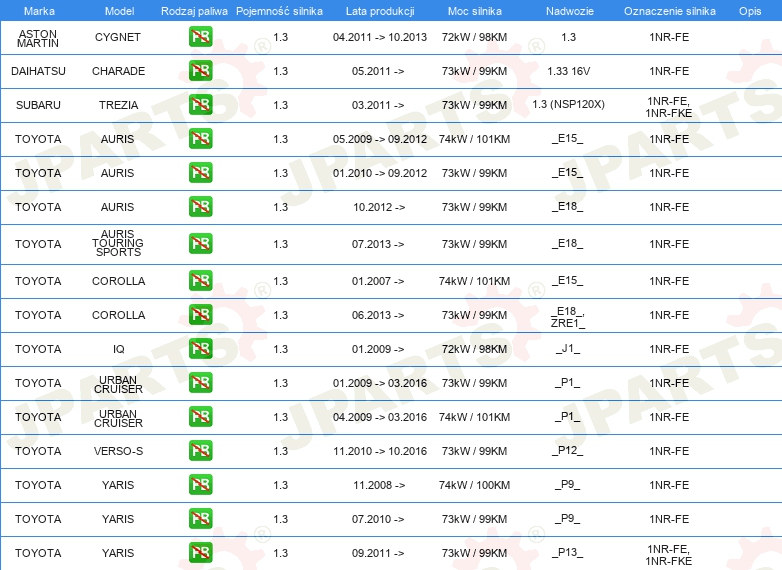Click the Moc silnika column header

point(474,11)
